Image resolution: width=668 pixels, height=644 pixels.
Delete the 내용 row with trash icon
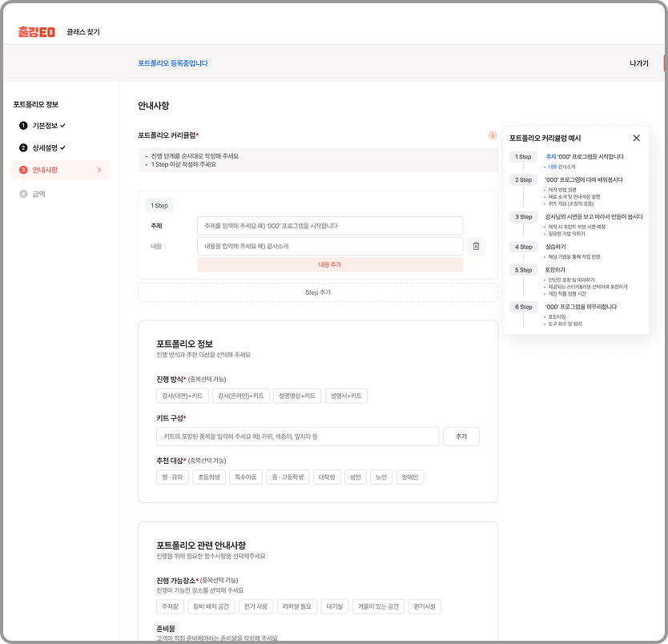tap(476, 246)
